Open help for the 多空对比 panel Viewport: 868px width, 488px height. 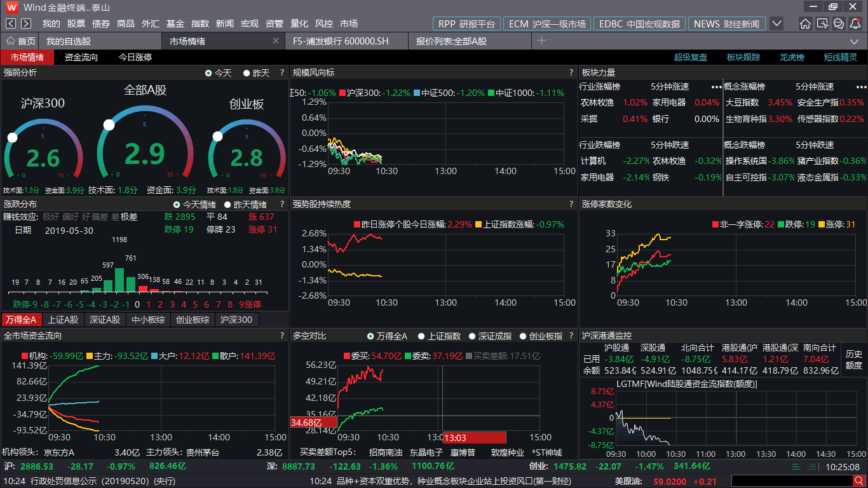point(571,335)
